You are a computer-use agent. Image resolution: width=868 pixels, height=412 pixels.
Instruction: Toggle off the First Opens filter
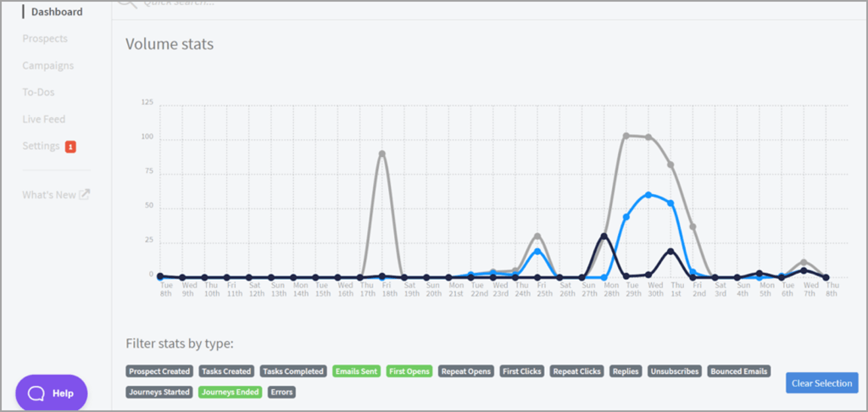click(x=409, y=371)
